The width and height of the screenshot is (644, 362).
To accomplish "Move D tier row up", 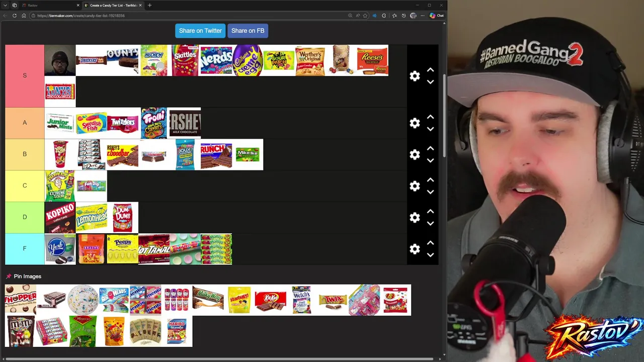I will pyautogui.click(x=430, y=212).
